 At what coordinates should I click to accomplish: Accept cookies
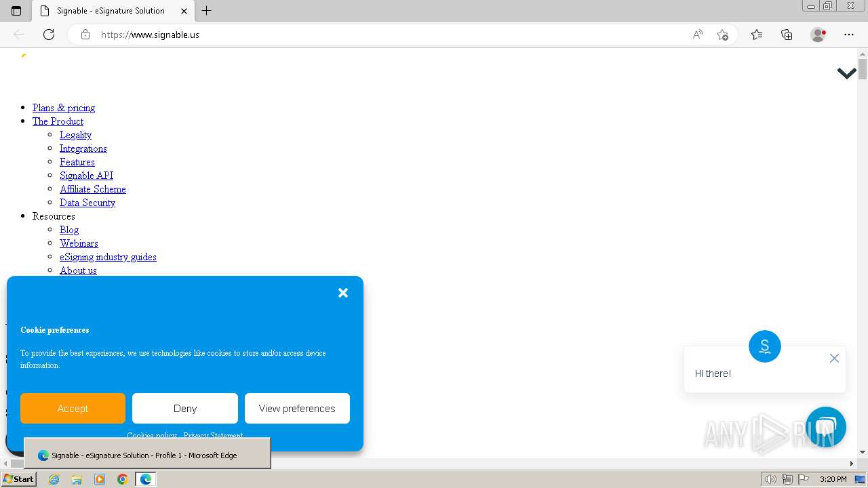(x=73, y=409)
